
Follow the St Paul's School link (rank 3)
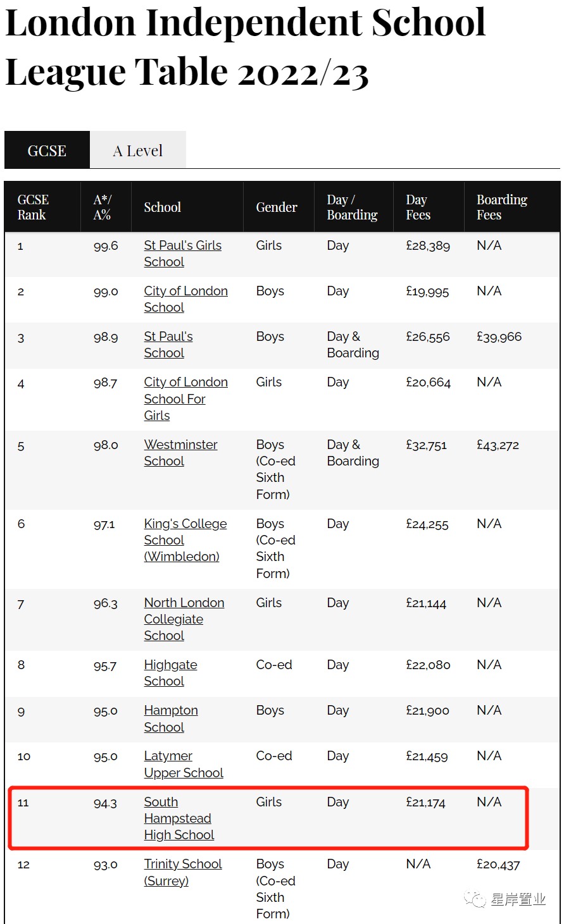coord(168,345)
